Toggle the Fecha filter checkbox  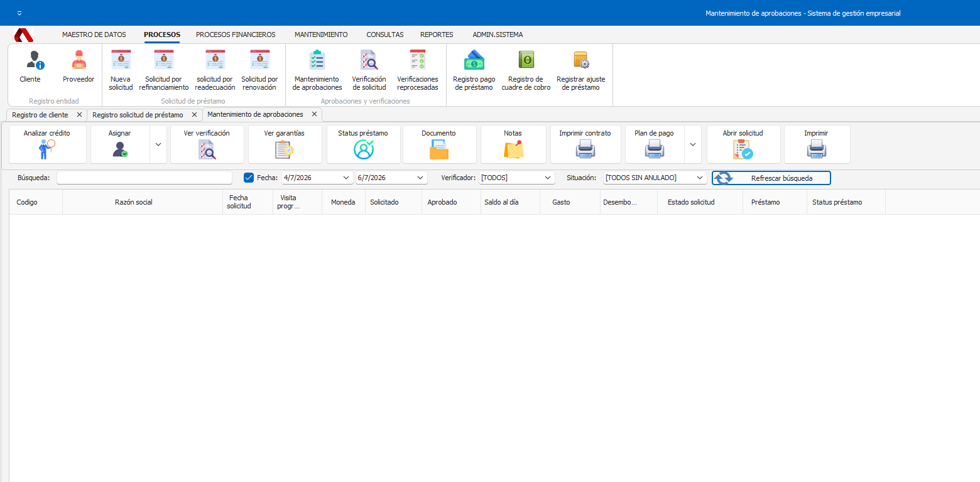(x=249, y=178)
